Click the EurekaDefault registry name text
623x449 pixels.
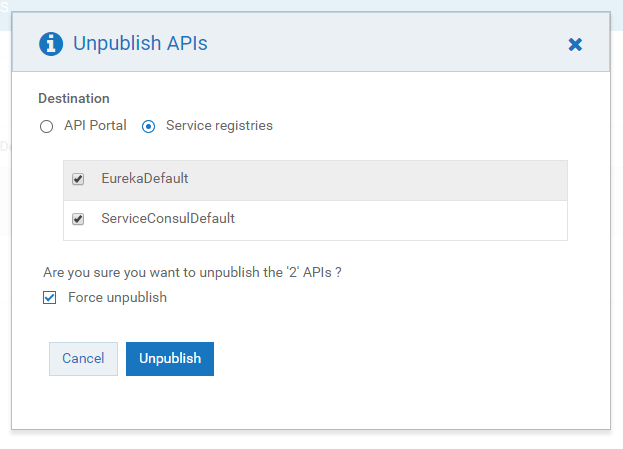[x=145, y=179]
